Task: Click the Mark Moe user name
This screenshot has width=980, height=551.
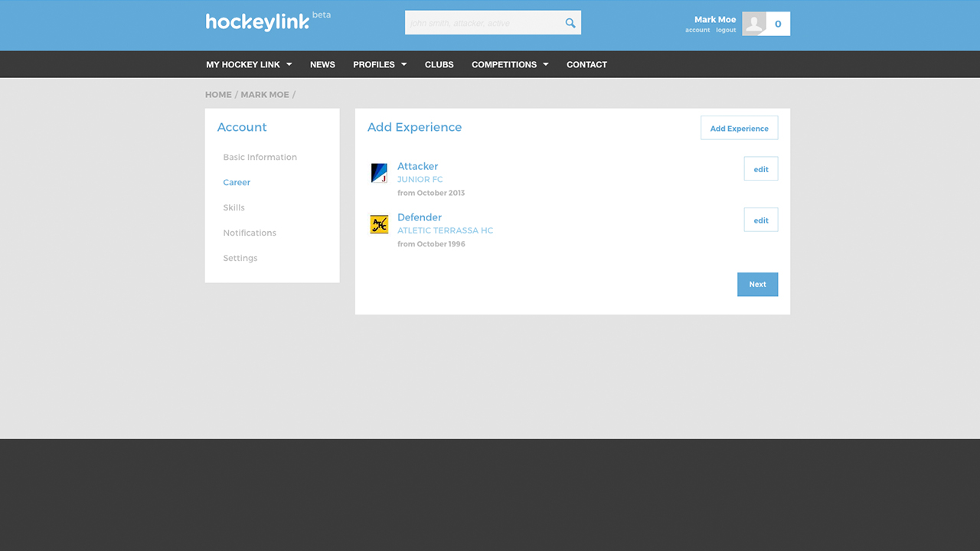Action: (715, 20)
